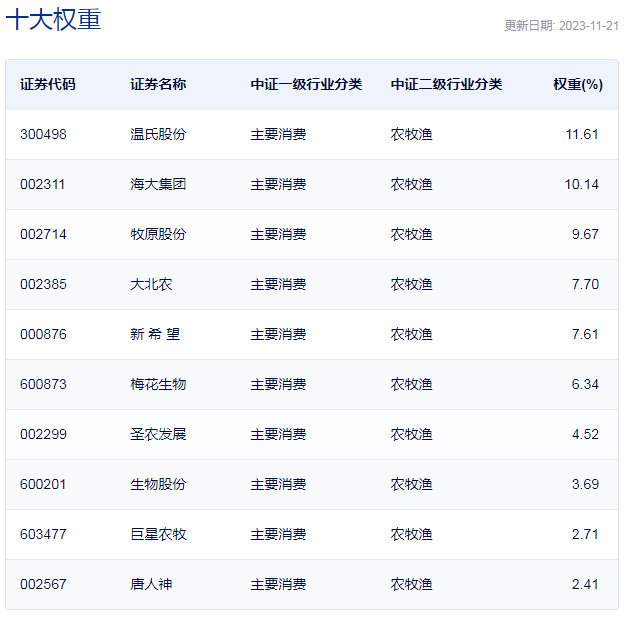The width and height of the screenshot is (627, 619).
Task: Click the 中证二级行业分类 column header
Action: (446, 84)
